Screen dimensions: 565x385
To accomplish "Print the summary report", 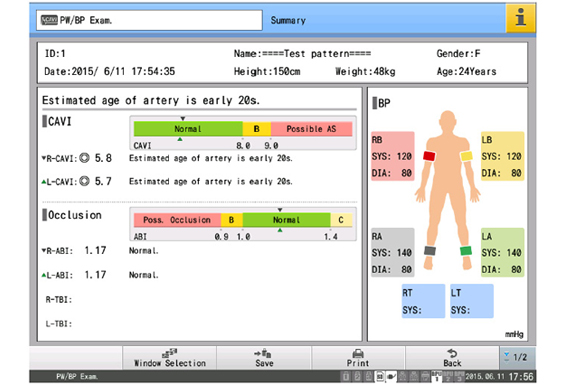I will [x=358, y=358].
